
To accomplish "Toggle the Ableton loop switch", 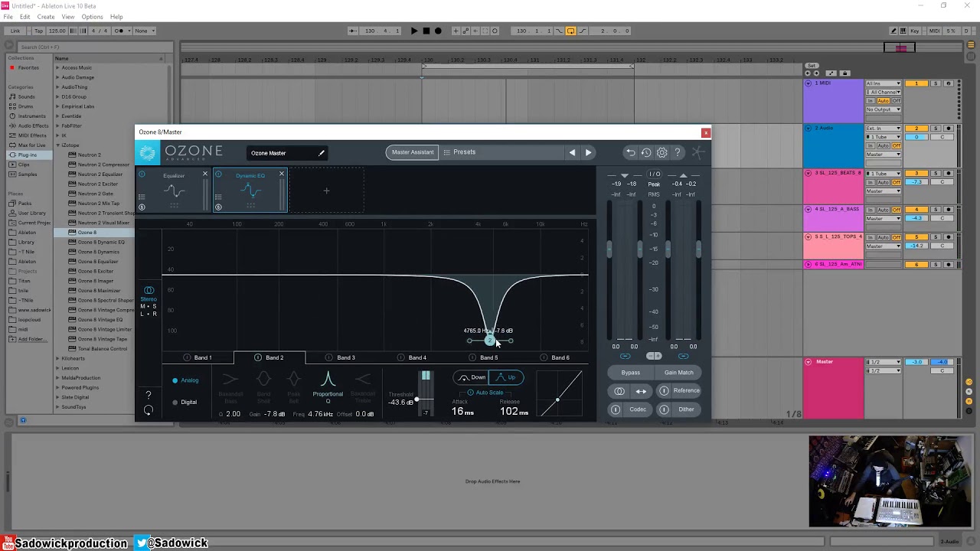I will click(x=570, y=31).
